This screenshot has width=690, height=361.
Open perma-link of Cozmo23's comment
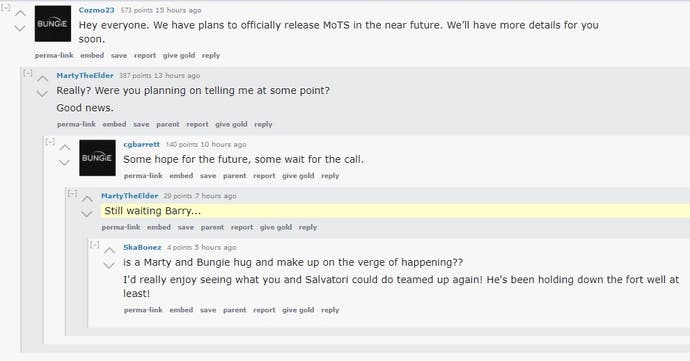point(54,55)
